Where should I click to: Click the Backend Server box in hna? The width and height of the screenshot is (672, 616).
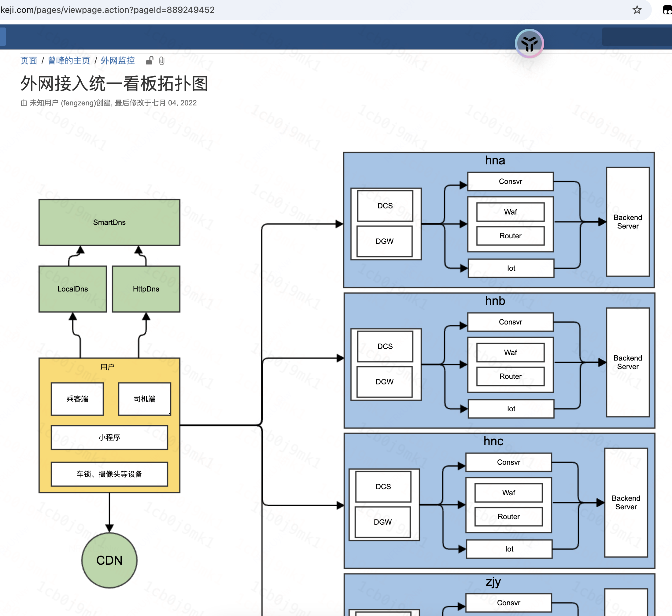tap(628, 222)
